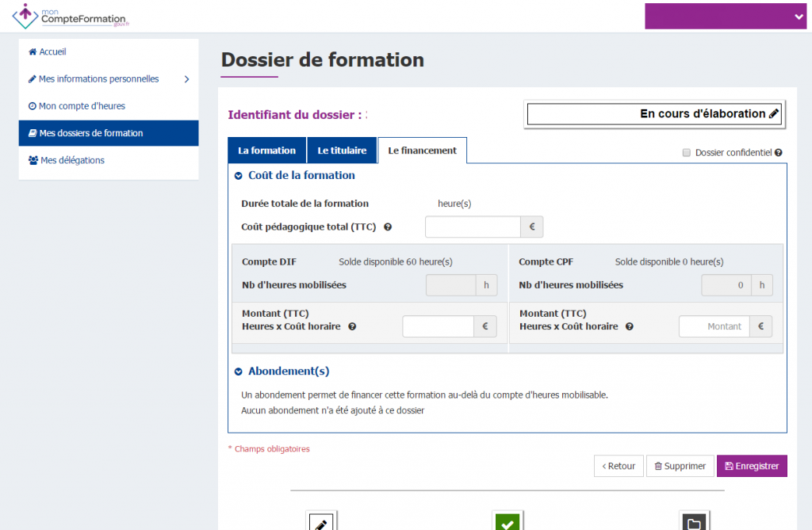Switch to the Le titulaire tab

pyautogui.click(x=342, y=151)
